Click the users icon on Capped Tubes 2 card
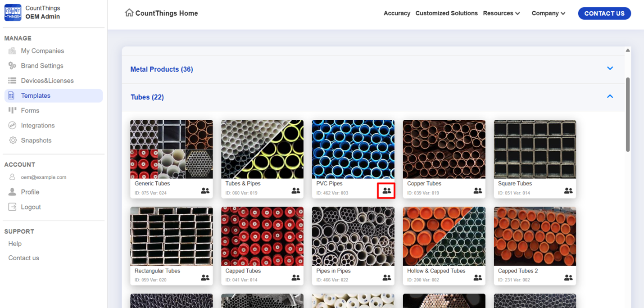 568,278
